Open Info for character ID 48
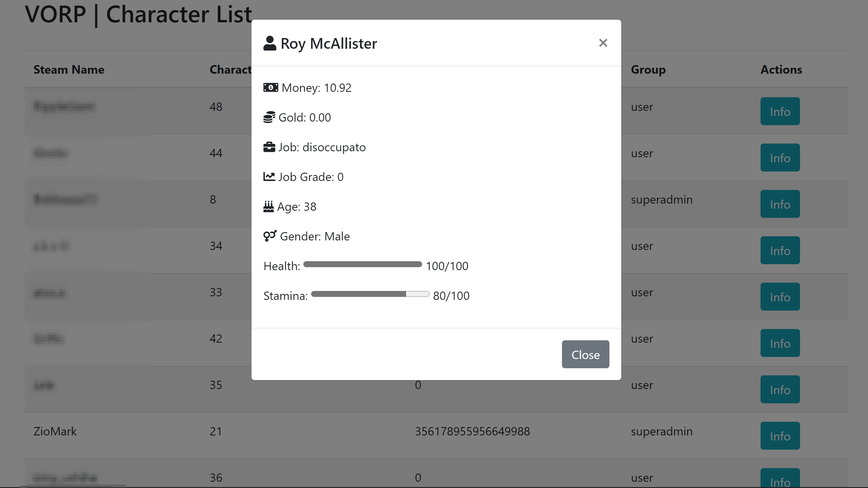Viewport: 868px width, 488px height. pyautogui.click(x=780, y=111)
